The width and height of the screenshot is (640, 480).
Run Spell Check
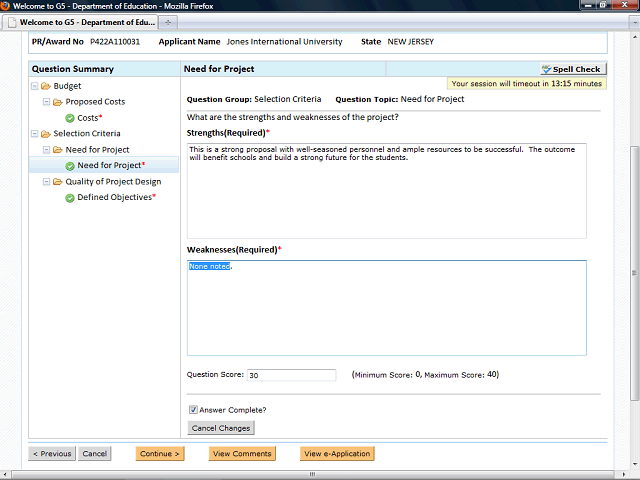click(x=573, y=69)
